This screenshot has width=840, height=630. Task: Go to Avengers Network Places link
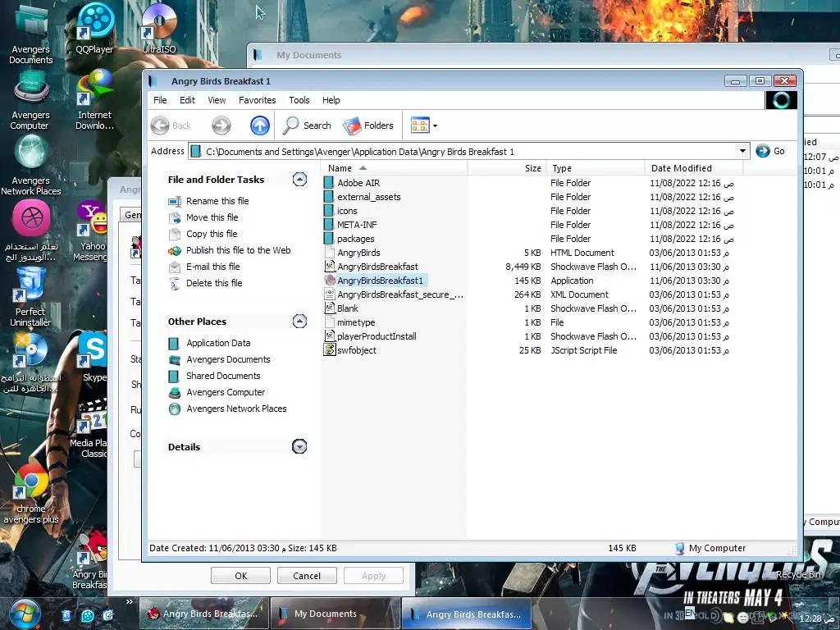click(x=236, y=409)
